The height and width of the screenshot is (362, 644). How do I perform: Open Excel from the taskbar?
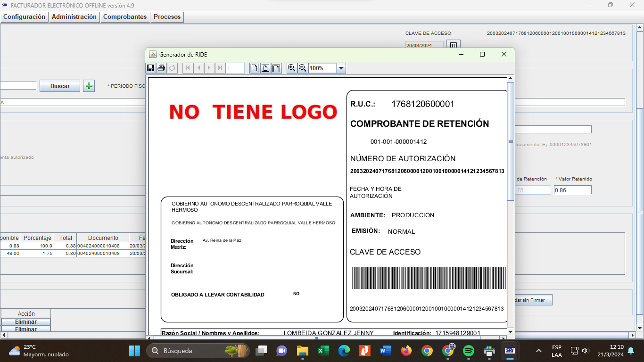coord(323,351)
